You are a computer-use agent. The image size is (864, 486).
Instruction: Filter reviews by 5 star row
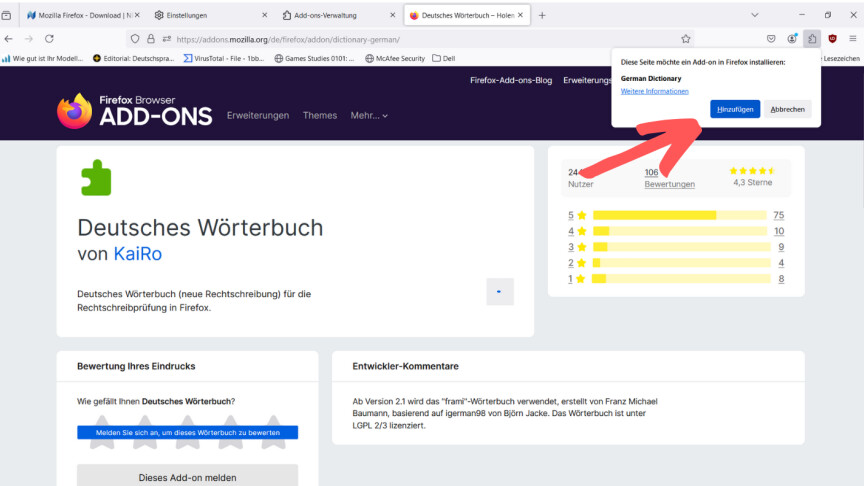(x=676, y=215)
